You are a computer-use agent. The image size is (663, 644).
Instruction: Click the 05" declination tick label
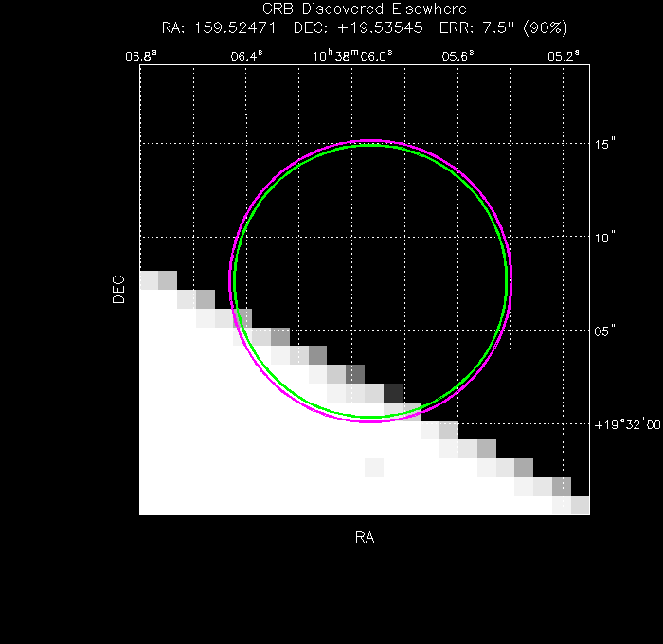pos(604,331)
